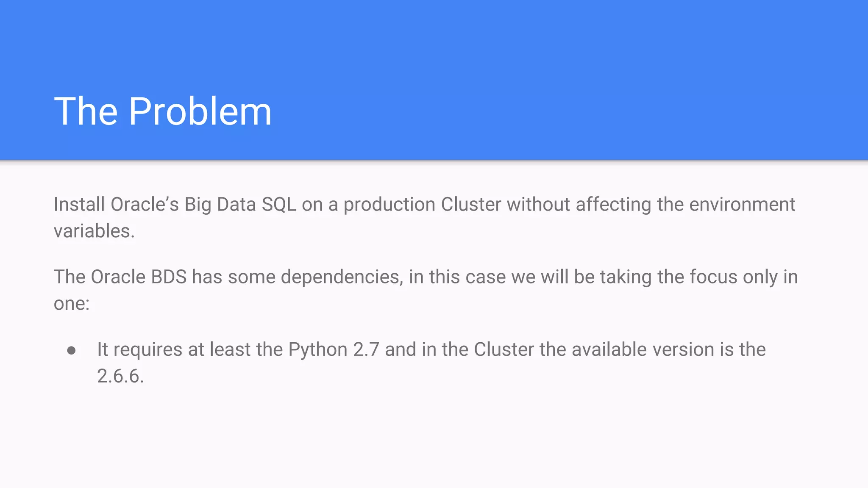Image resolution: width=868 pixels, height=488 pixels.
Task: Click the version number "2.7" in the bullet
Action: (x=366, y=350)
